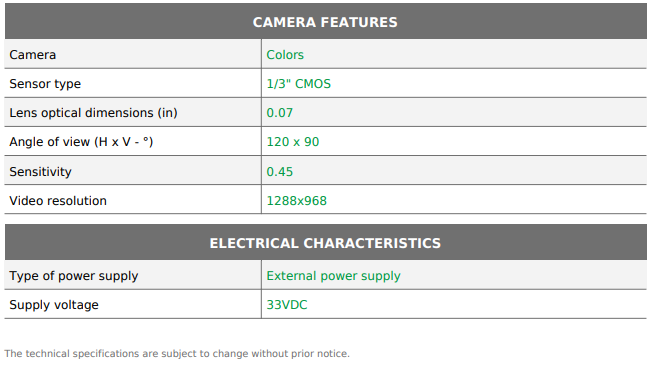Select Lens optical dimensions (in) label
Screen dimensions: 653x366
coord(93,113)
